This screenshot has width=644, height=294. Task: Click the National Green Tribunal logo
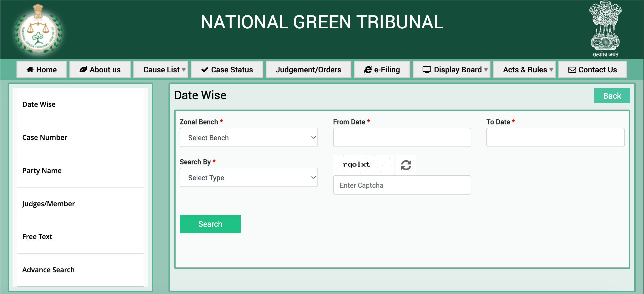pos(38,30)
